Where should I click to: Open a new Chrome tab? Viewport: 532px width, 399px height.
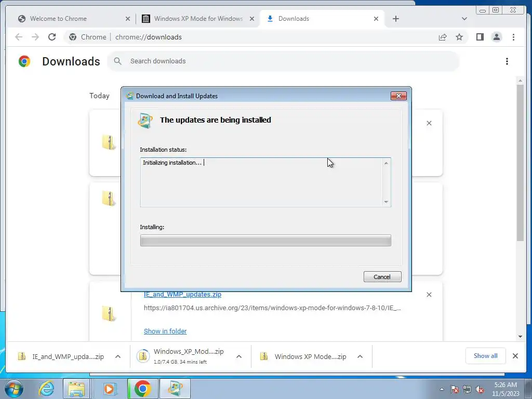coord(395,19)
